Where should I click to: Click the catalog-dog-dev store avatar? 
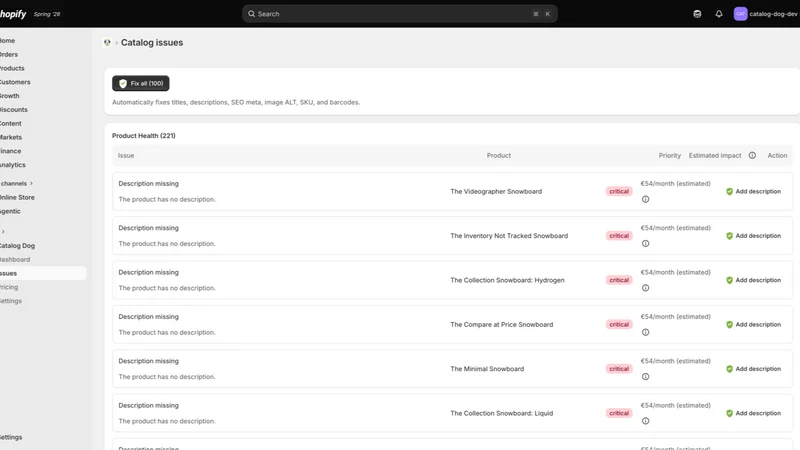pos(740,14)
